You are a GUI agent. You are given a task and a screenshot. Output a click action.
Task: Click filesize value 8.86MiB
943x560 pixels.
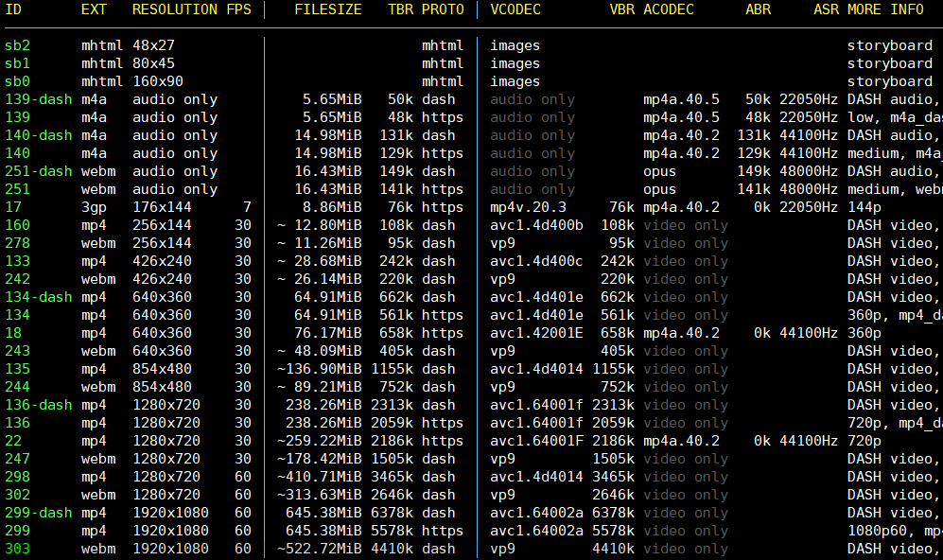[x=332, y=207]
